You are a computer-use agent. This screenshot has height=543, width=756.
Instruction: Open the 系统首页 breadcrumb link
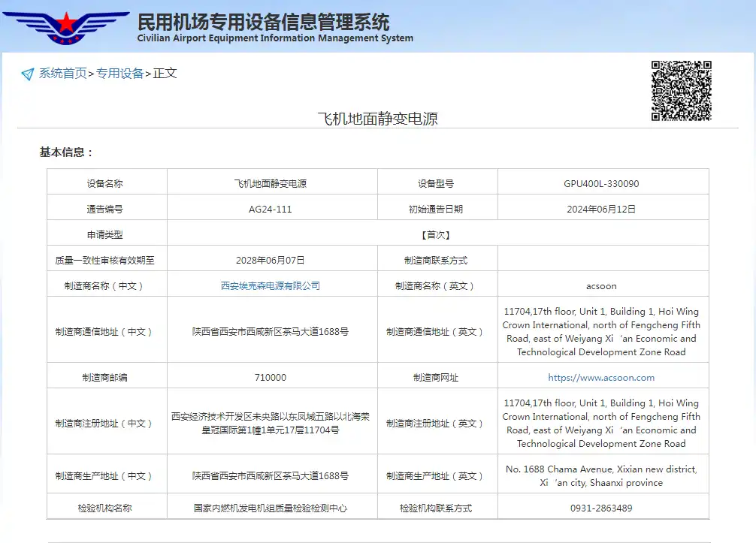pos(62,74)
